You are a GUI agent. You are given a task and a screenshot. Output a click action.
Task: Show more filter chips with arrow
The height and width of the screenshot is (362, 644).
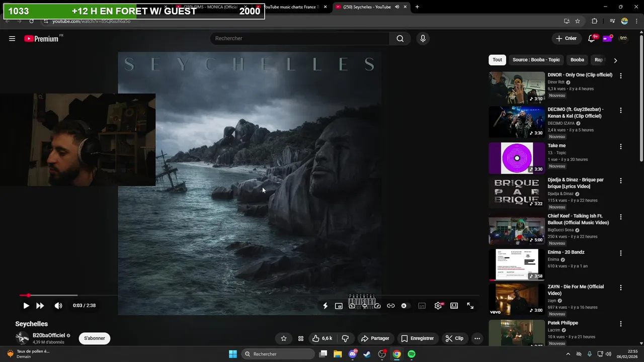615,60
